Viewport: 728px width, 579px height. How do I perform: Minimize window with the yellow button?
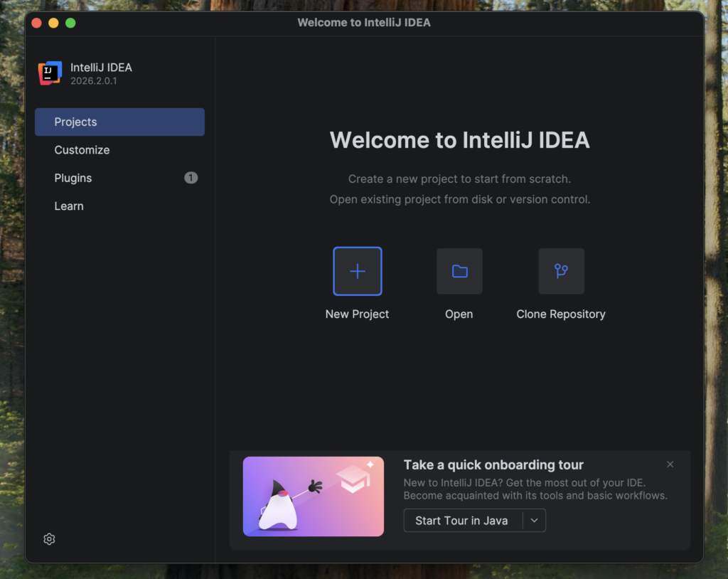[53, 23]
